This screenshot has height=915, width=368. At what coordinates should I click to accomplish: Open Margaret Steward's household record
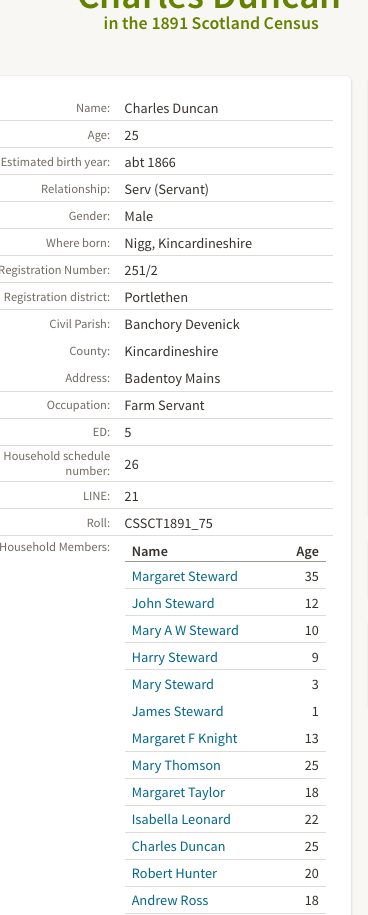click(x=184, y=576)
